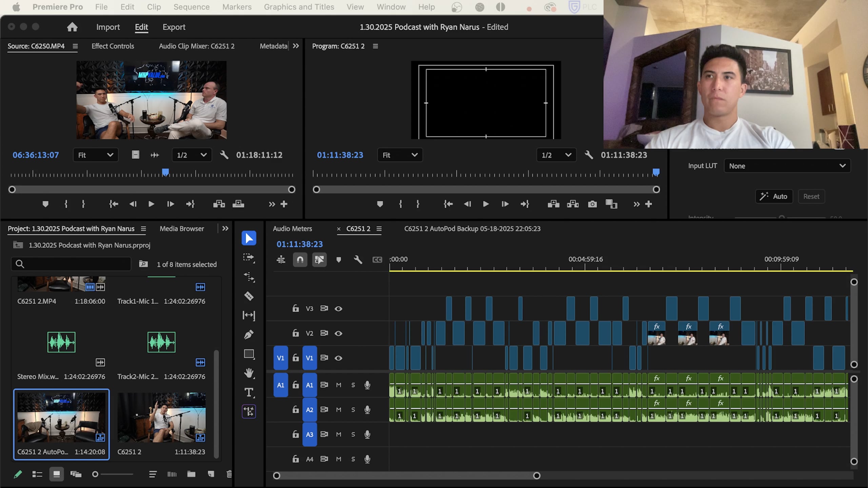Export frame using the camera icon
Viewport: 868px width, 488px height.
point(592,204)
